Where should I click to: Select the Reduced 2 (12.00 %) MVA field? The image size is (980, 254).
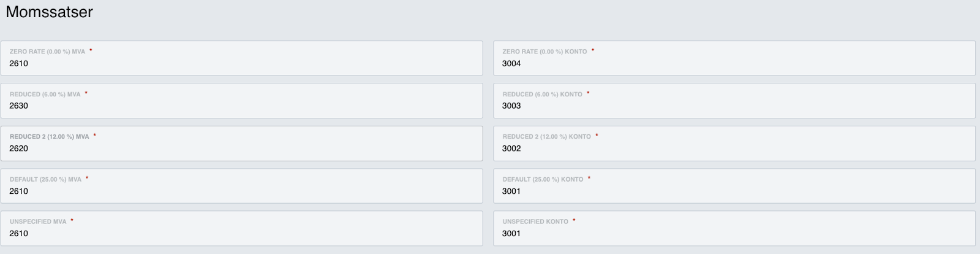coord(241,144)
